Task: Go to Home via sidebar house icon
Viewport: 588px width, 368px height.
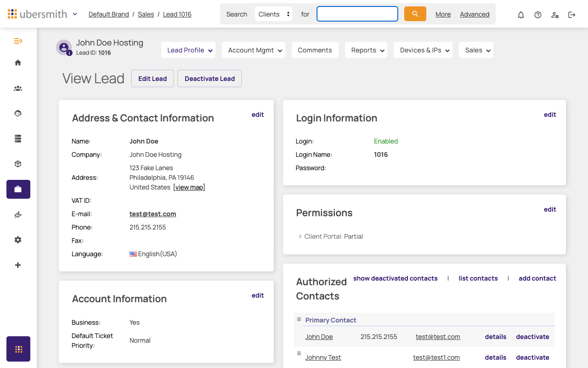Action: click(18, 63)
